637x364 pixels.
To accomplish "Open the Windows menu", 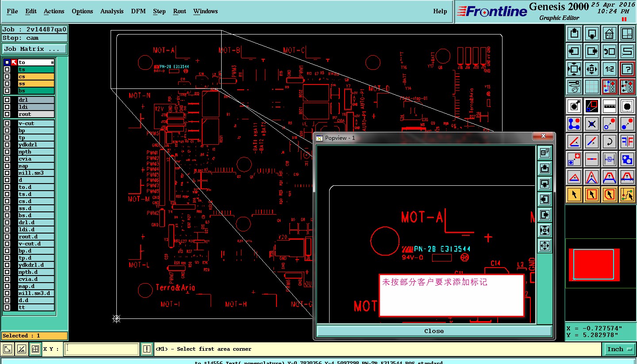I will point(205,11).
